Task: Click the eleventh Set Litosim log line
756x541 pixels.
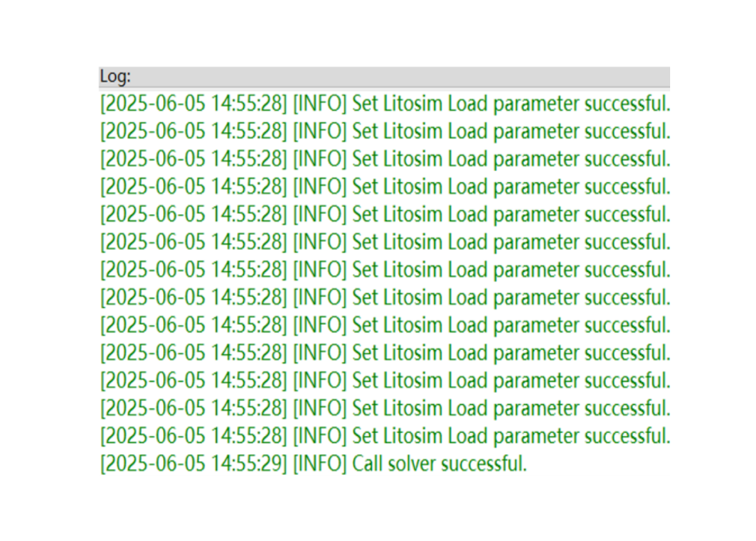Action: click(x=386, y=381)
